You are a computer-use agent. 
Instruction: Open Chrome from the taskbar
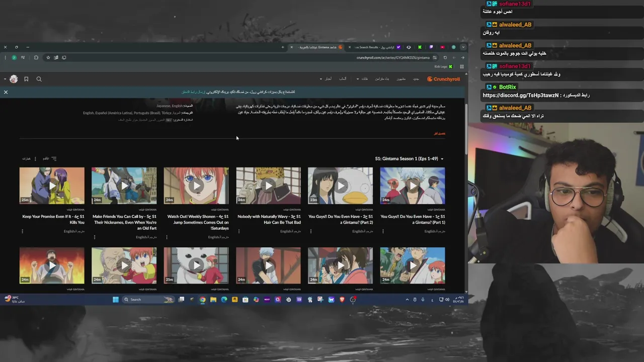click(203, 300)
